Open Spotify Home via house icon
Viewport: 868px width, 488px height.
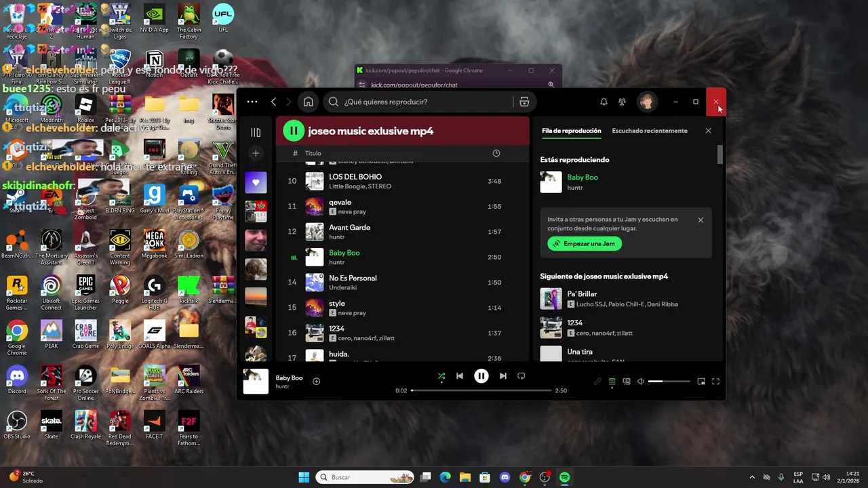[308, 102]
